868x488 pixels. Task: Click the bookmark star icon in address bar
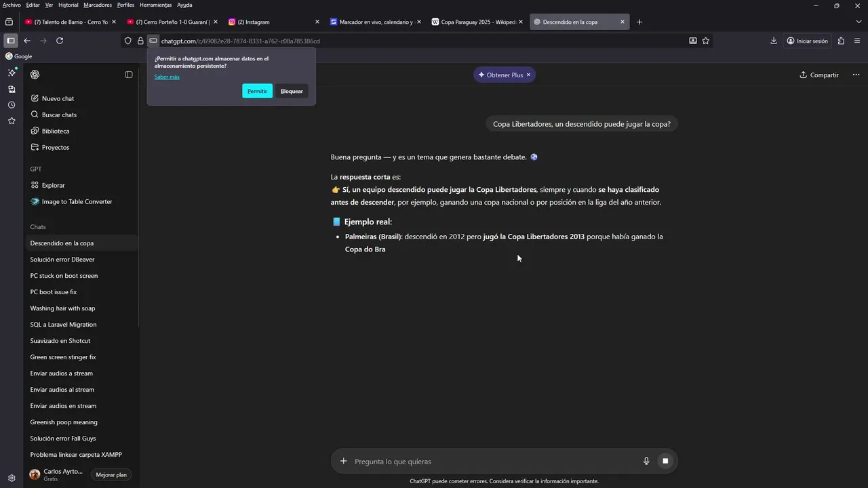tap(706, 41)
